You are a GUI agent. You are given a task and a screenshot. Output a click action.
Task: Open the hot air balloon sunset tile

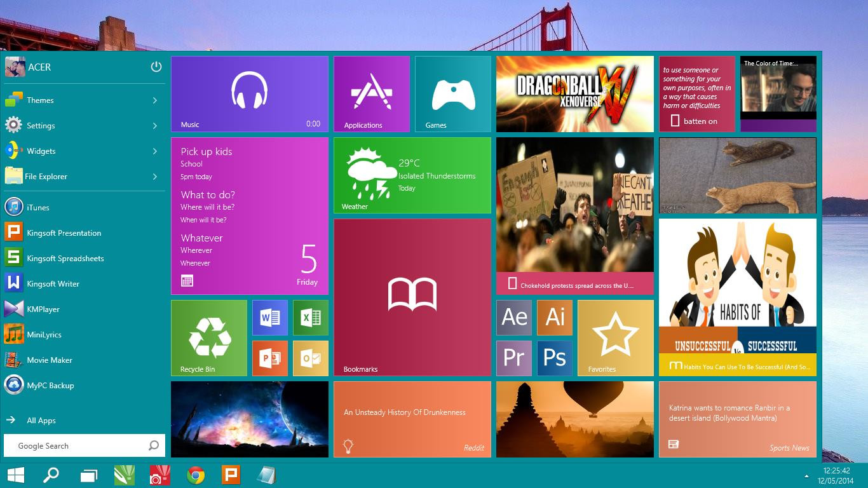pyautogui.click(x=575, y=419)
